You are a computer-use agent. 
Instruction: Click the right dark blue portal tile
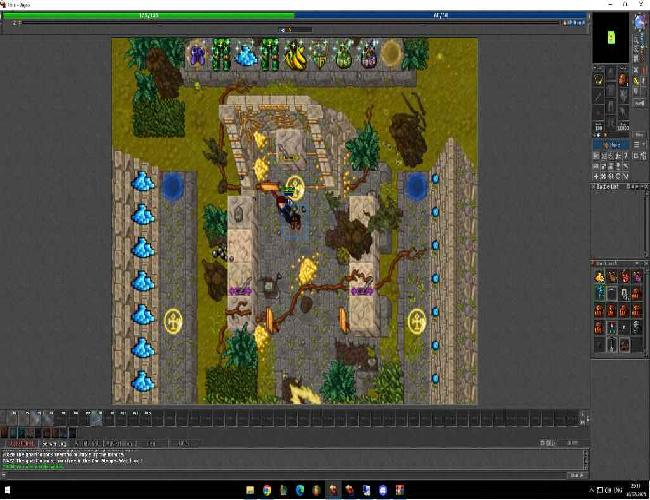pyautogui.click(x=416, y=187)
